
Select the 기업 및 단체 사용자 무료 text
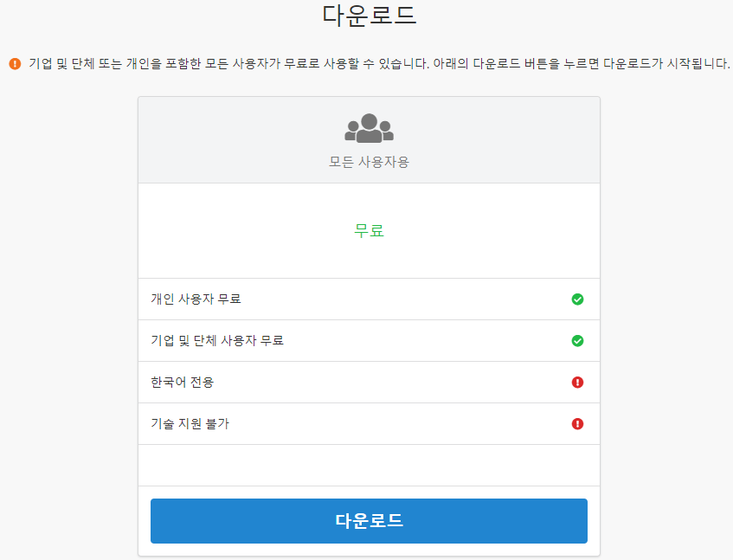[x=217, y=341]
